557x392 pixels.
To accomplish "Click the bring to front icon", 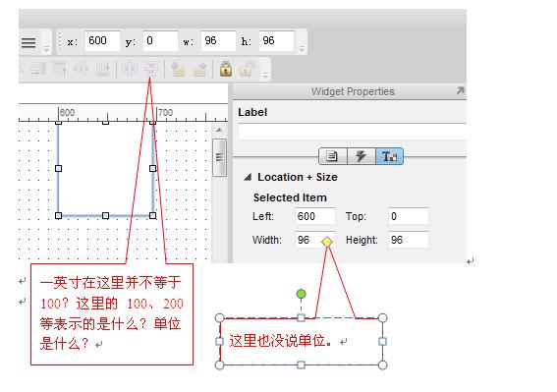I will click(x=178, y=69).
